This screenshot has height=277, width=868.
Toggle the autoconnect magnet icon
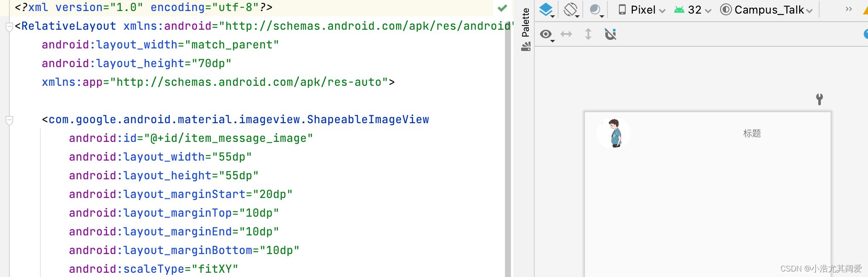point(610,34)
